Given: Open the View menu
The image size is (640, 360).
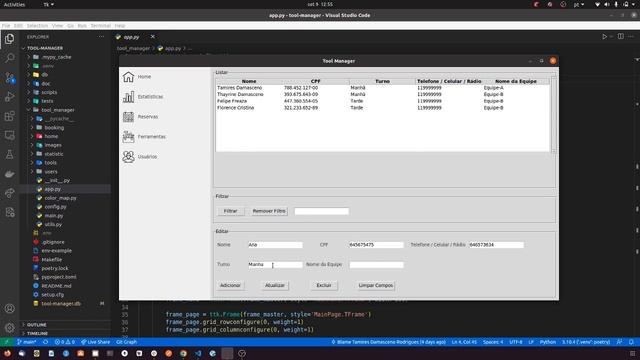Looking at the screenshot, I should point(57,26).
